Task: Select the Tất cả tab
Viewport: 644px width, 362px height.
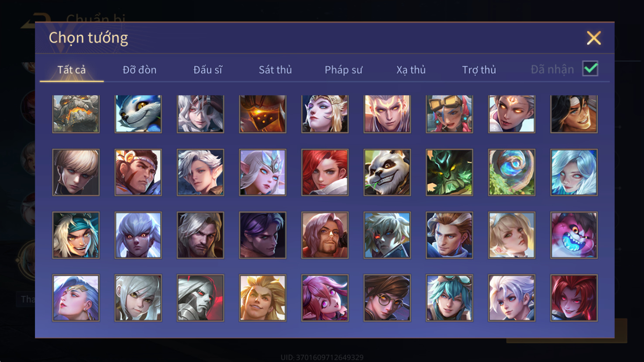Action: [72, 69]
